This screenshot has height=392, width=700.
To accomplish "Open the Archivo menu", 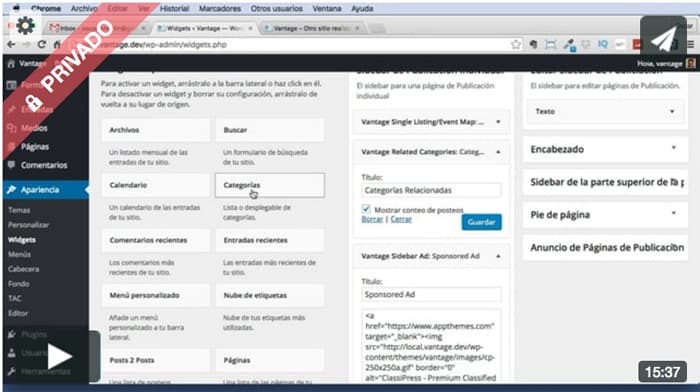I will 83,8.
